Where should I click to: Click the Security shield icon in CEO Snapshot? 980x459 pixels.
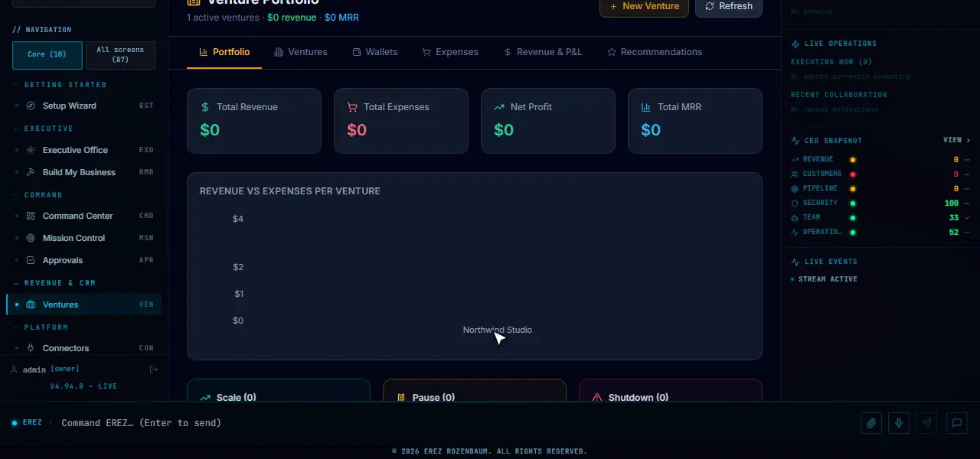tap(795, 203)
